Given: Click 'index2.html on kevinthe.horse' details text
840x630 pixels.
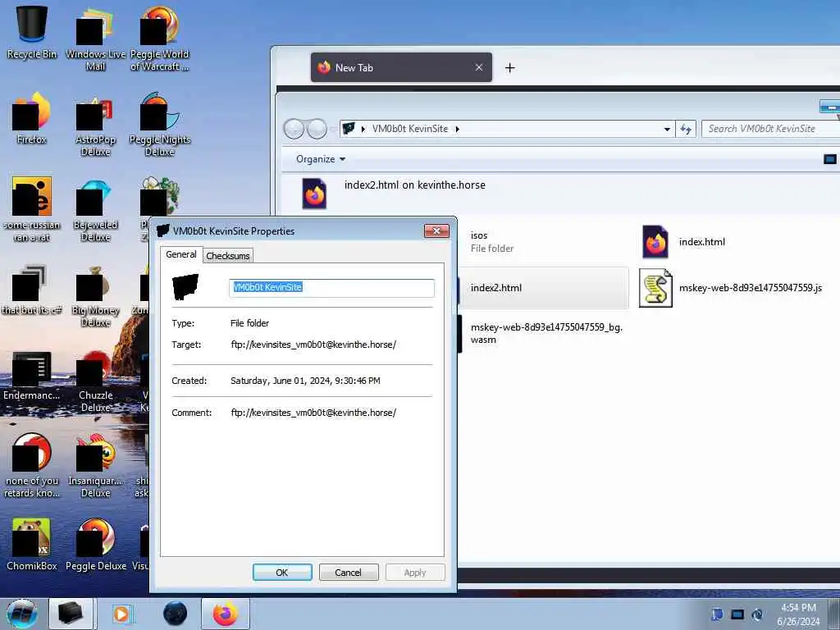Looking at the screenshot, I should (x=414, y=185).
